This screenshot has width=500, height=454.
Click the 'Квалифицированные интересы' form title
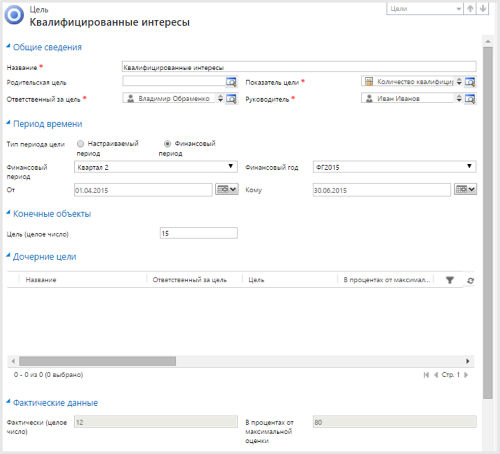tap(110, 22)
